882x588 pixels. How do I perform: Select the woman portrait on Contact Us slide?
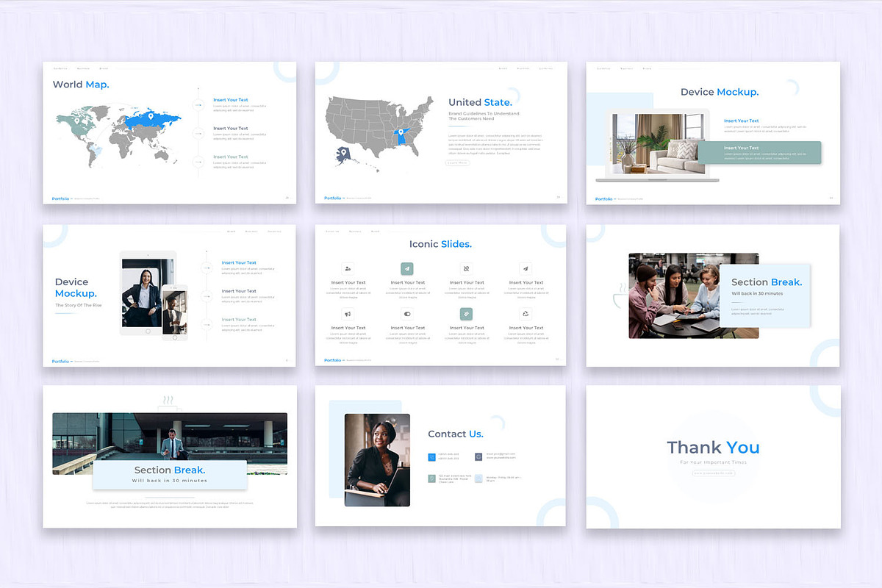point(377,460)
